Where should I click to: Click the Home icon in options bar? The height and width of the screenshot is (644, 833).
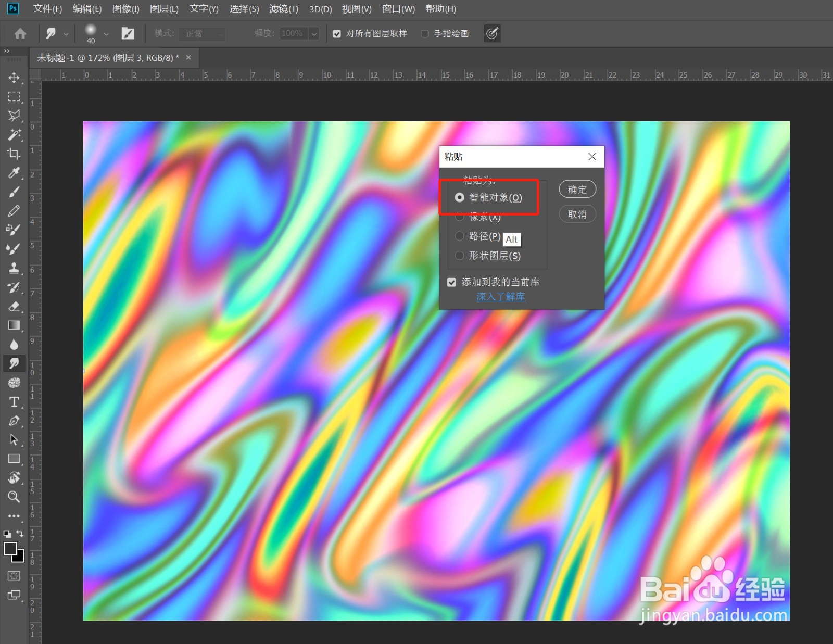click(20, 34)
